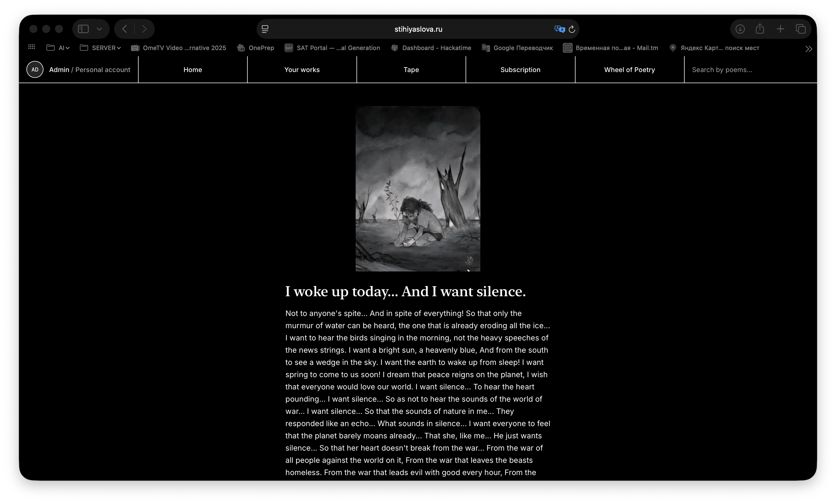Click the poem title heading
Screen dimensions: 836x504
coord(405,292)
